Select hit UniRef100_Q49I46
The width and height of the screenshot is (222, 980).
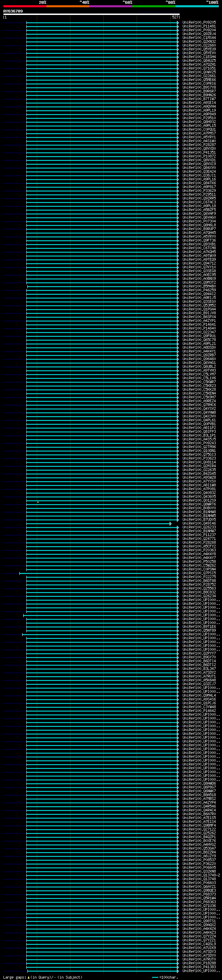point(199,524)
